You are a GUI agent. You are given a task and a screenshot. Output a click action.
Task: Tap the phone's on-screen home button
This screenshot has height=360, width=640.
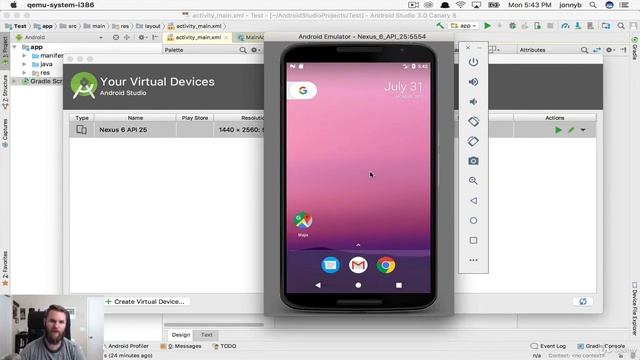coord(358,285)
